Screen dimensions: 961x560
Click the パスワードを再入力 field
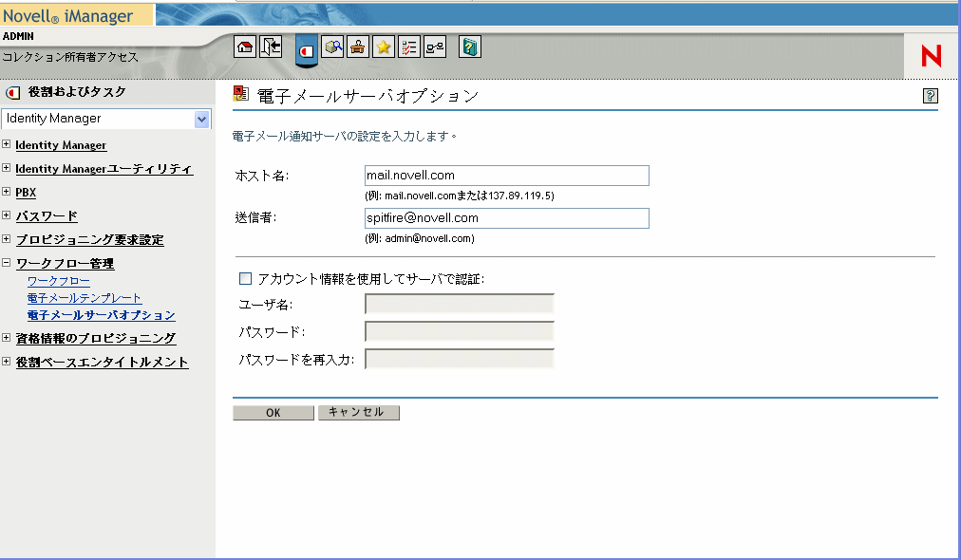pos(459,359)
